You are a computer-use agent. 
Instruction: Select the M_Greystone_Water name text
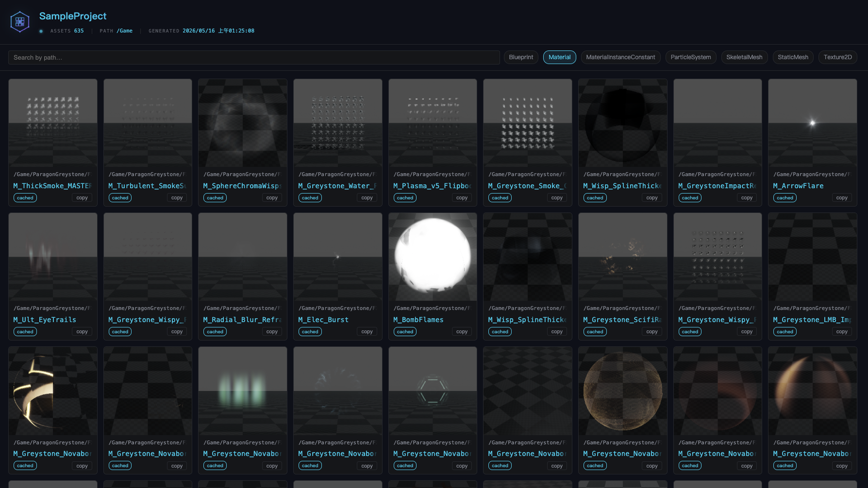point(337,186)
